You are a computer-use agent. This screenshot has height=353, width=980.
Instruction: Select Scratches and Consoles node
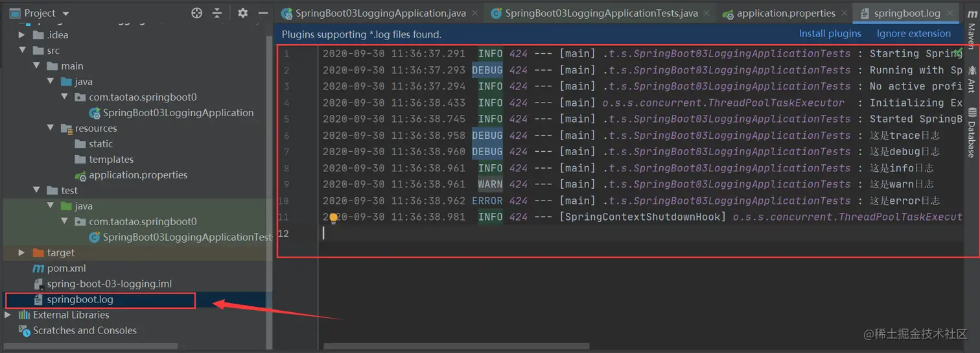85,331
